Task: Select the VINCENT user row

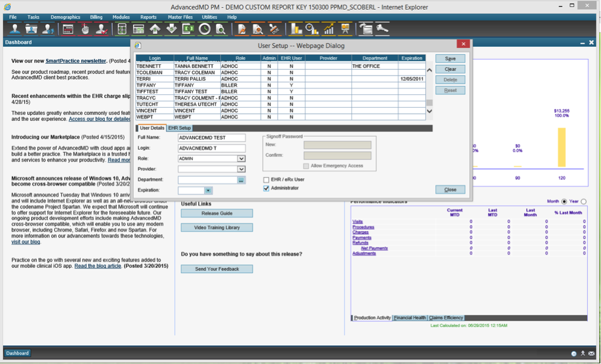Action: 281,111
